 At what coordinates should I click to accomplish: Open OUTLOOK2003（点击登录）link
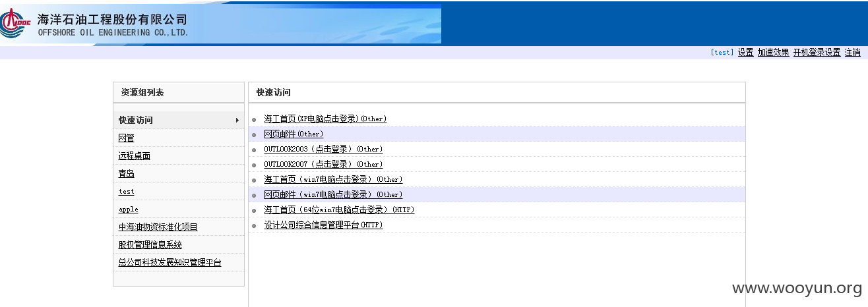(323, 149)
